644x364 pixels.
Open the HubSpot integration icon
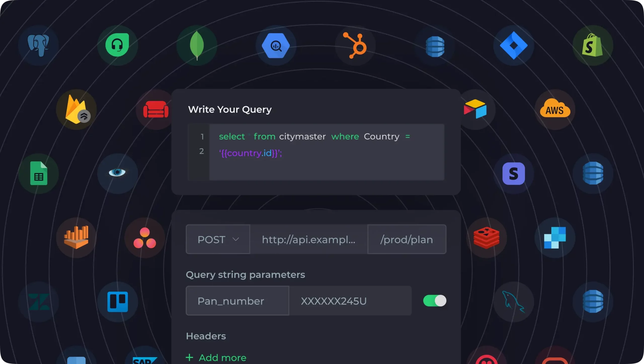355,45
